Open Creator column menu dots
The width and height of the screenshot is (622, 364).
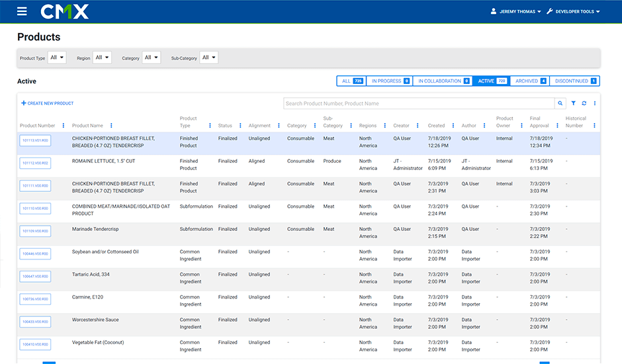pyautogui.click(x=418, y=126)
